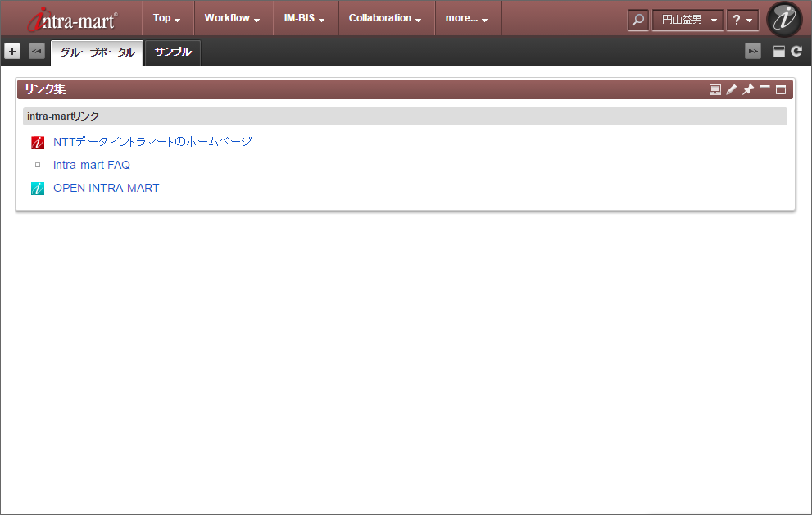
Task: Open the portlet display-settings monitor icon
Action: (715, 89)
